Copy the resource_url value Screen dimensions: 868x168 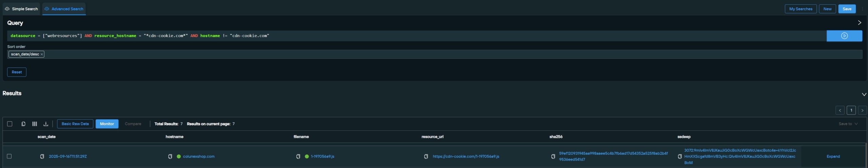(x=426, y=156)
